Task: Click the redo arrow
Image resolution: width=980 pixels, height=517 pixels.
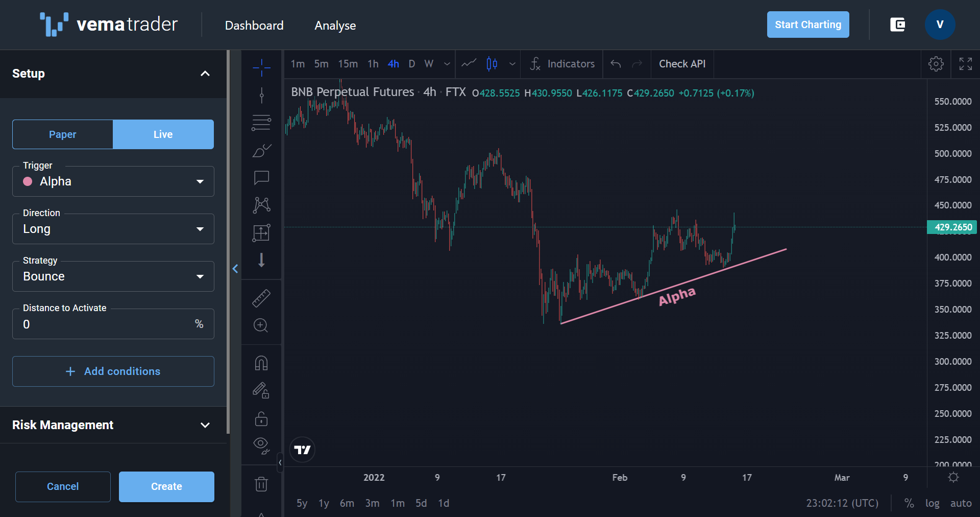Action: pyautogui.click(x=637, y=64)
